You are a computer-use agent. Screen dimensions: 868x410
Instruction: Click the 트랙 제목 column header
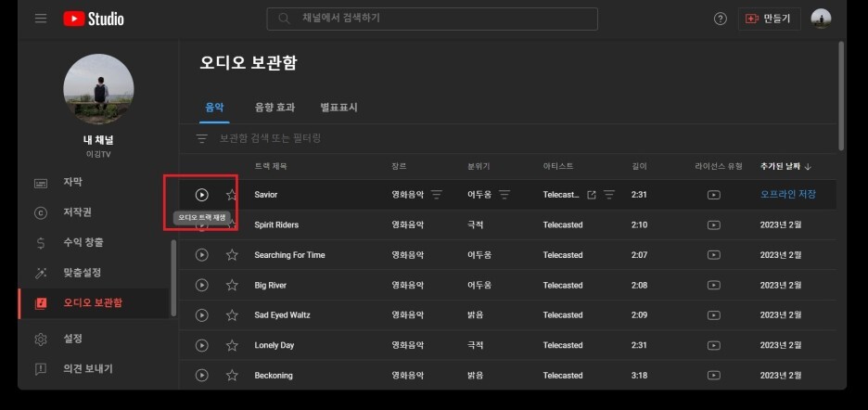click(x=271, y=166)
